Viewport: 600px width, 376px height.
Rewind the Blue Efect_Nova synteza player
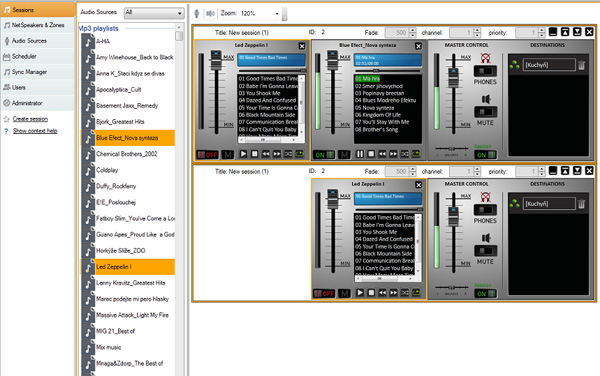tap(382, 154)
